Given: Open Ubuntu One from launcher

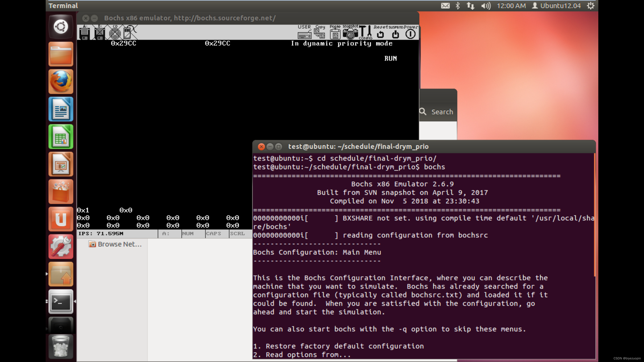Looking at the screenshot, I should 61,219.
